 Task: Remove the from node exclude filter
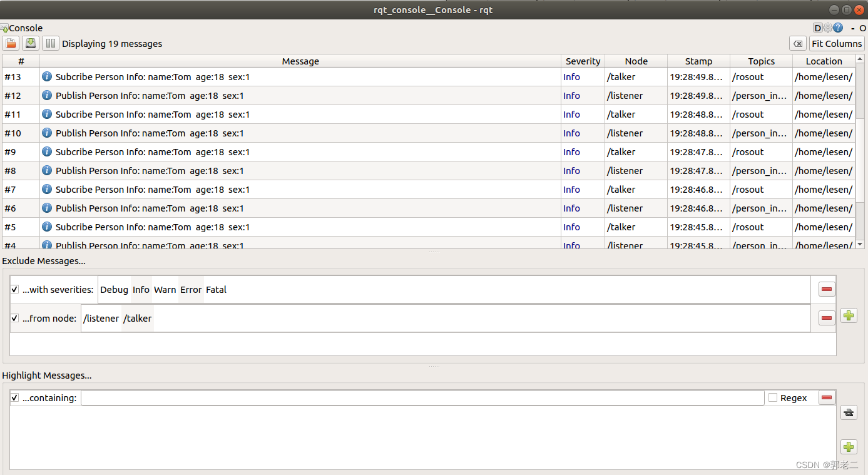(827, 318)
